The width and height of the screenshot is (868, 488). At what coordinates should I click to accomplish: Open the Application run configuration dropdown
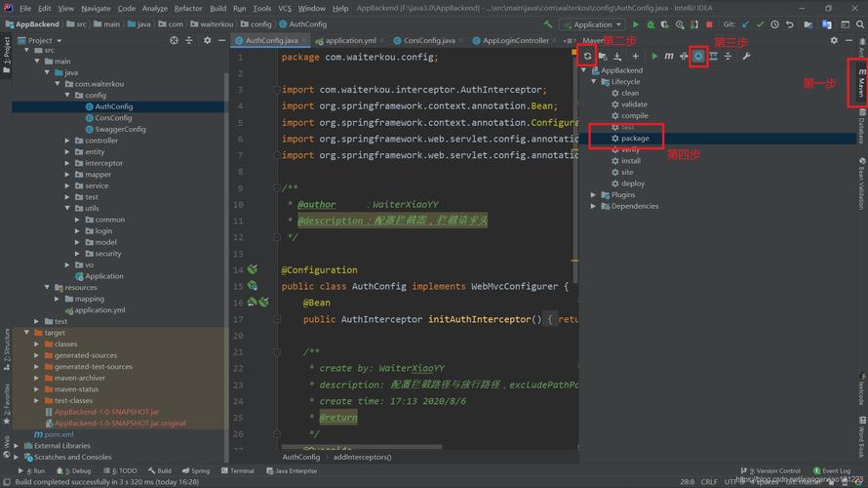pos(592,24)
